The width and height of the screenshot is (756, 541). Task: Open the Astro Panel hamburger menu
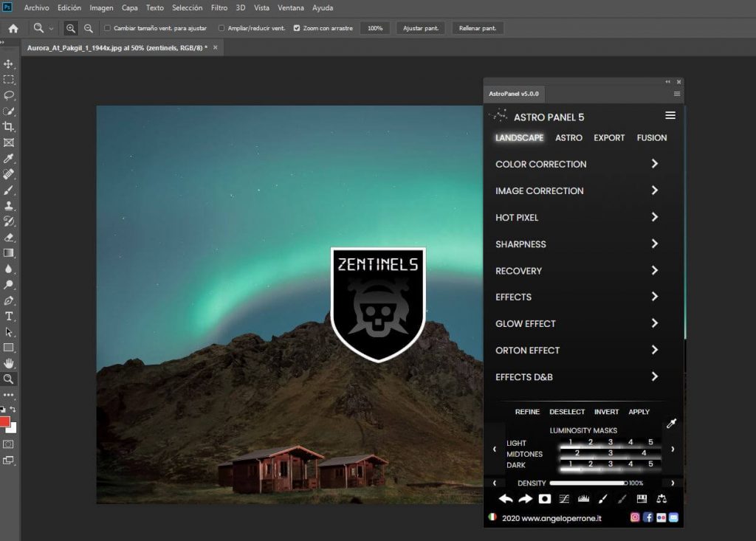(670, 116)
